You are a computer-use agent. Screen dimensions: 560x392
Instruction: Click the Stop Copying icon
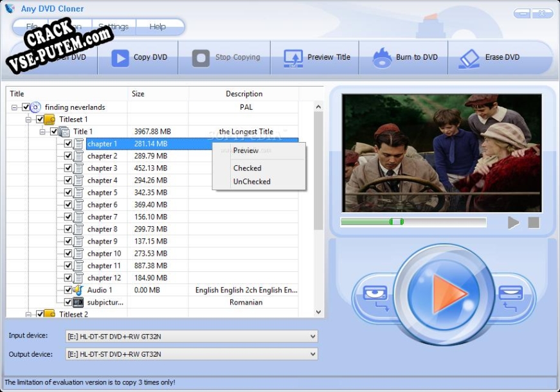click(201, 58)
